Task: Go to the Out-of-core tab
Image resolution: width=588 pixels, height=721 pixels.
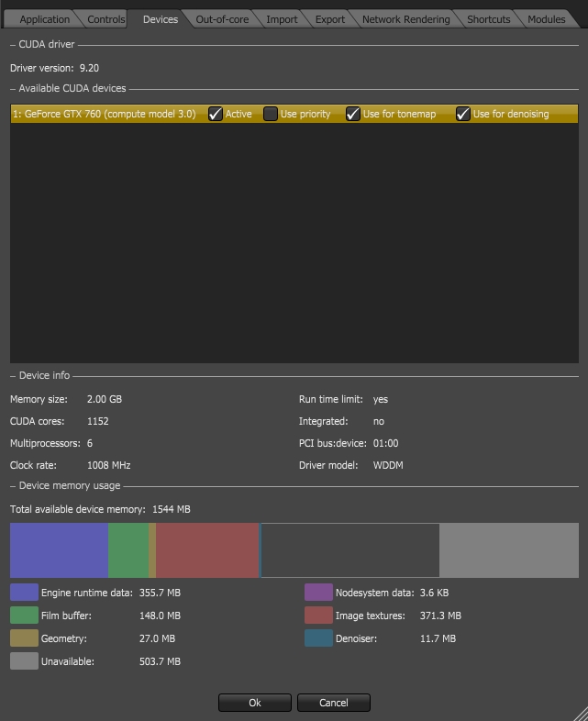Action: coord(222,19)
